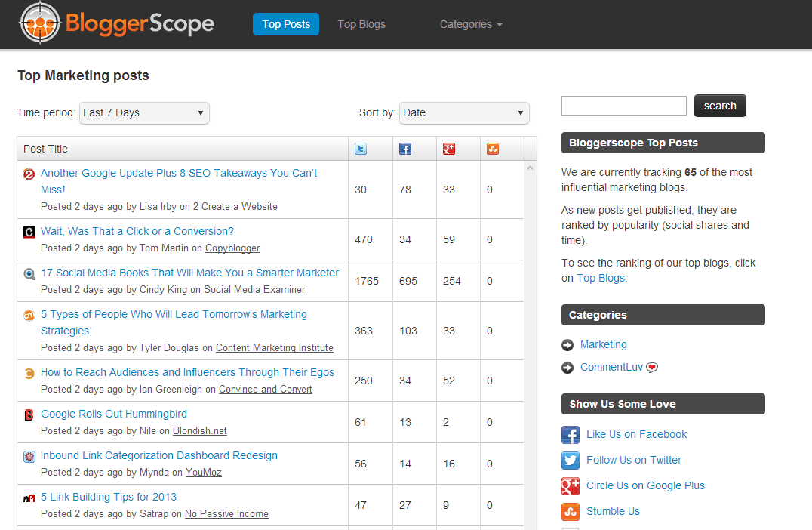Click arrow icon beside CommentLuv category
This screenshot has width=812, height=530.
click(x=567, y=368)
